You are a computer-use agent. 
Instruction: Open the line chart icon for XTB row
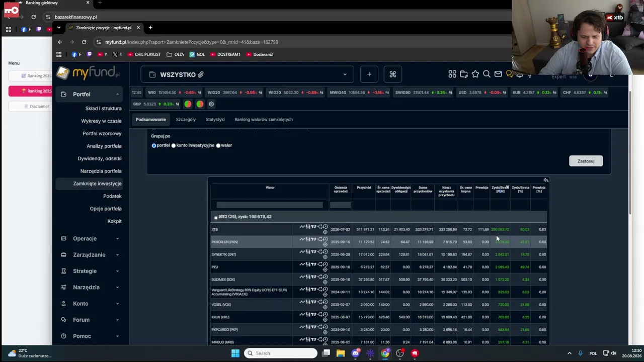tap(302, 227)
